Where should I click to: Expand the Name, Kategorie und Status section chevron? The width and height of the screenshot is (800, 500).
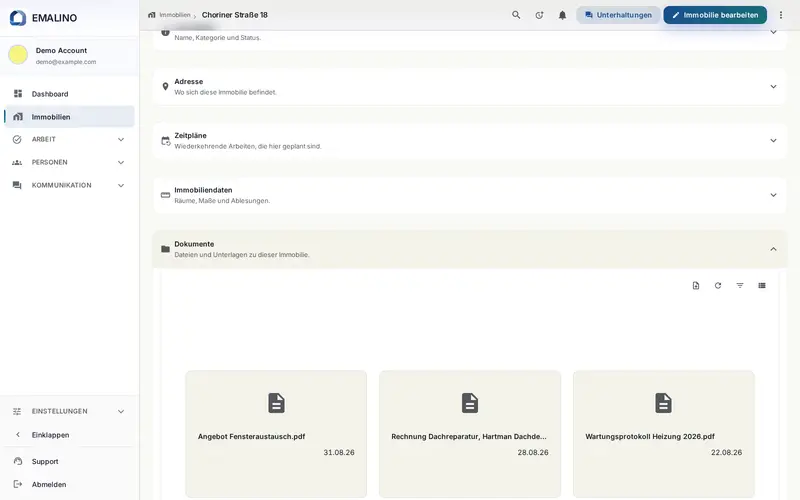(773, 32)
